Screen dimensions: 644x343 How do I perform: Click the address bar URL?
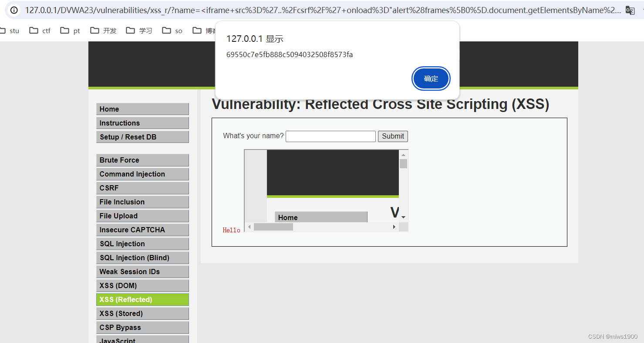323,10
